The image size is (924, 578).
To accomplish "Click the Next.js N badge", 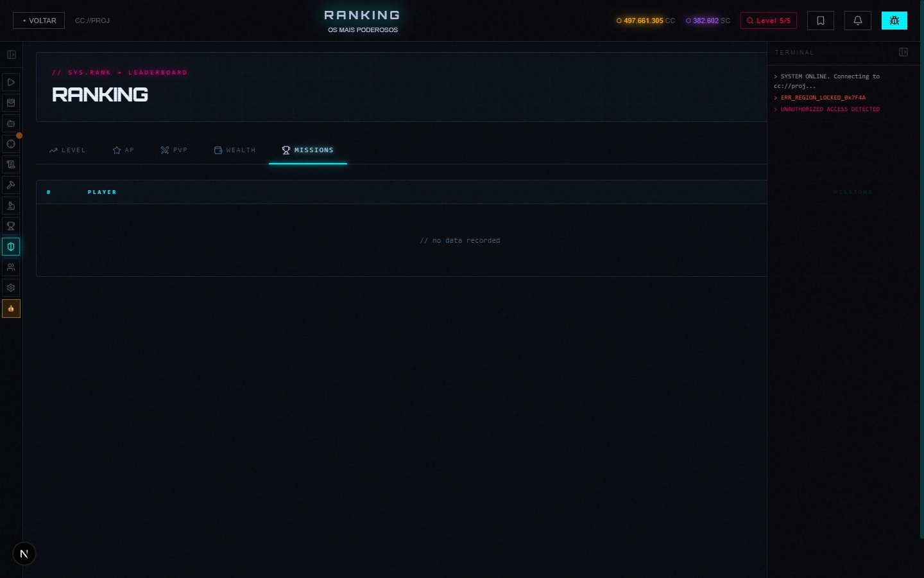I will click(x=24, y=554).
